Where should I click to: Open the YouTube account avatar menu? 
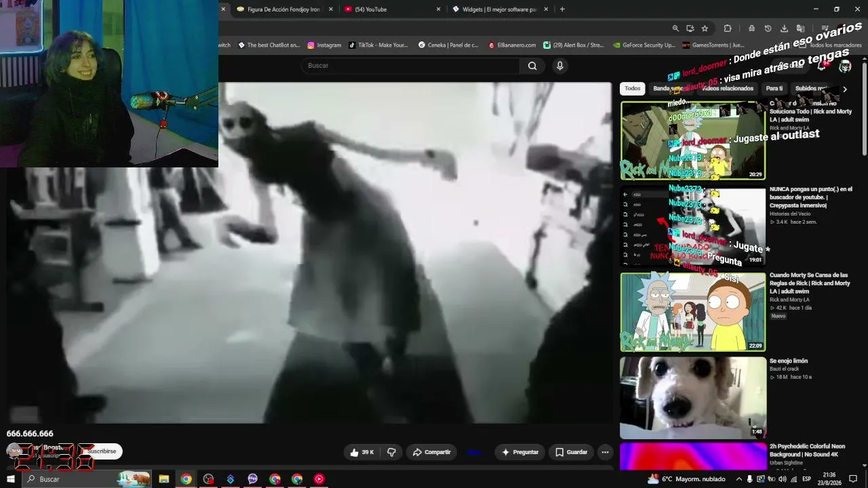coord(845,66)
